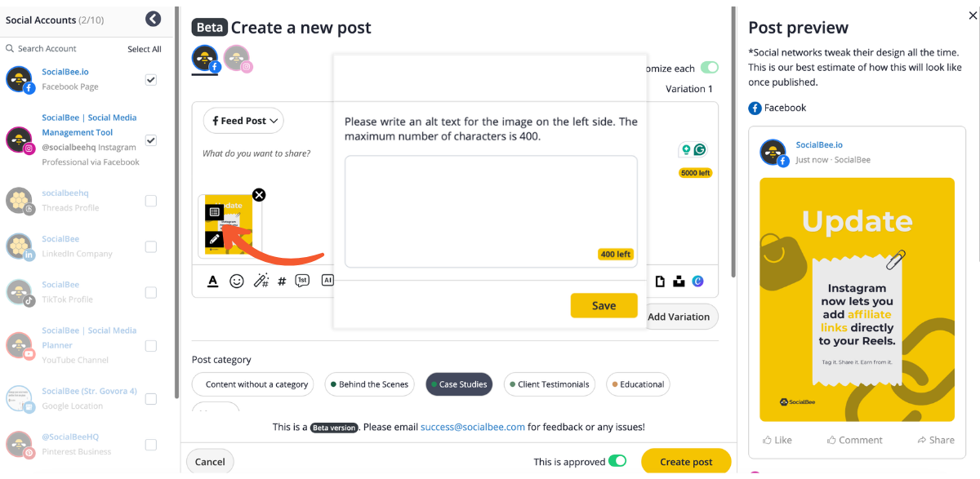980x479 pixels.
Task: Click Select All accounts
Action: tap(145, 49)
